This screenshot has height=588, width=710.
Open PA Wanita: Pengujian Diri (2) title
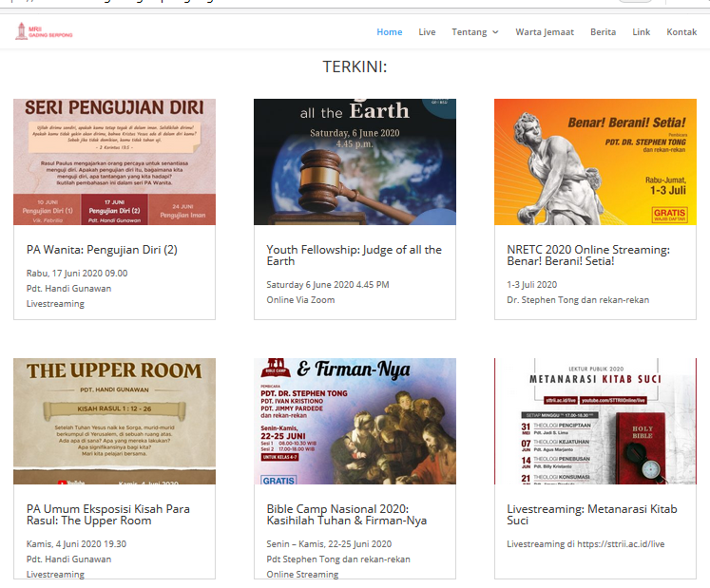pos(102,250)
